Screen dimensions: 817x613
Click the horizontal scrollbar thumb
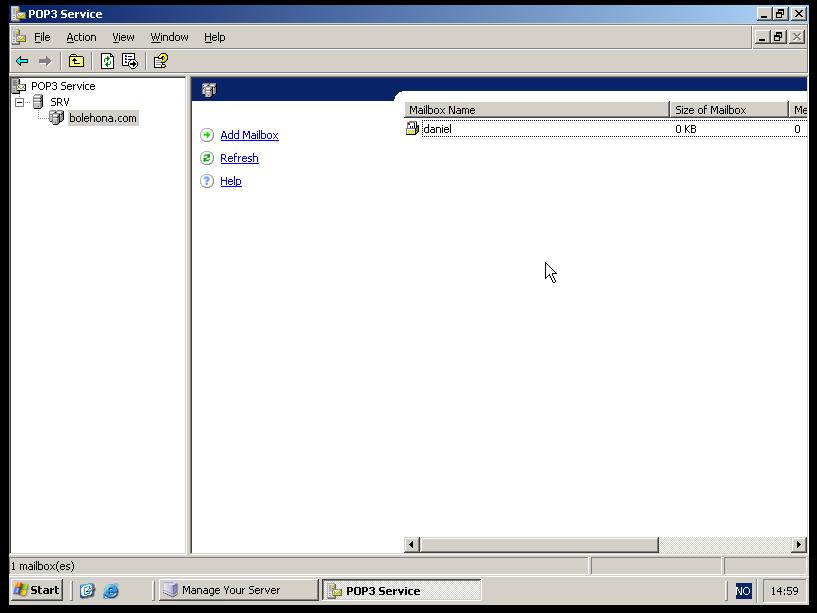tap(539, 545)
